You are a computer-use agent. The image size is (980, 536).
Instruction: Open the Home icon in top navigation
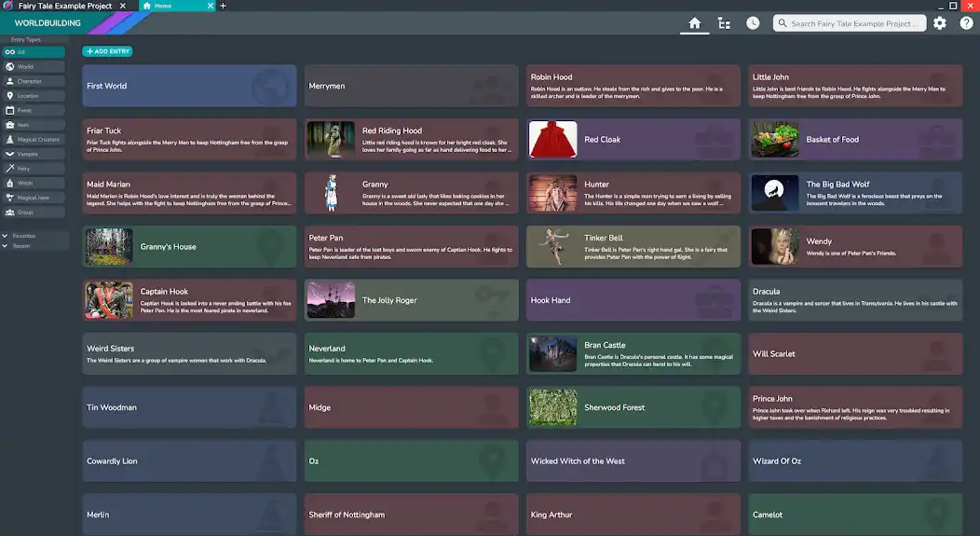694,23
